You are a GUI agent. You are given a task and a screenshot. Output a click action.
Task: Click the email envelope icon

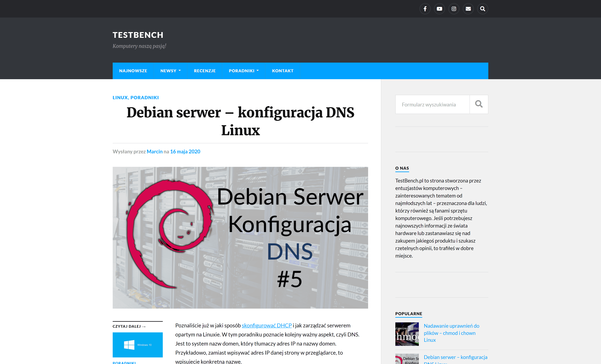(x=468, y=9)
